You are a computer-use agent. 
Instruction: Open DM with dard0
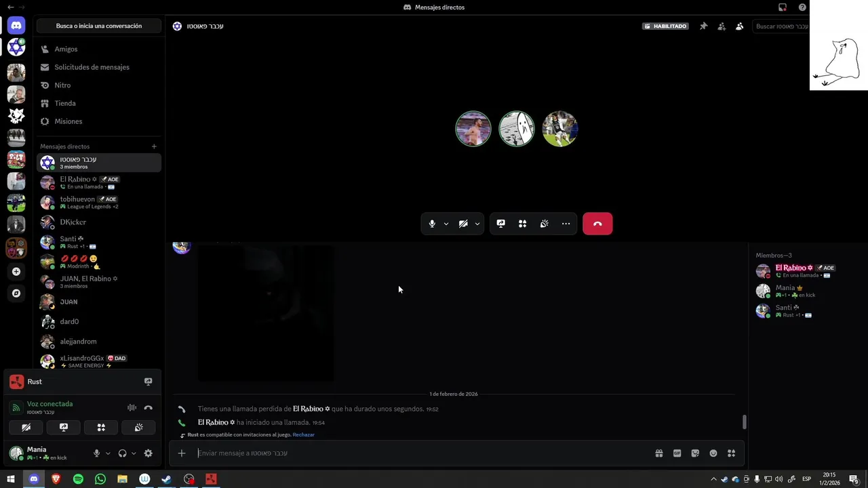99,321
